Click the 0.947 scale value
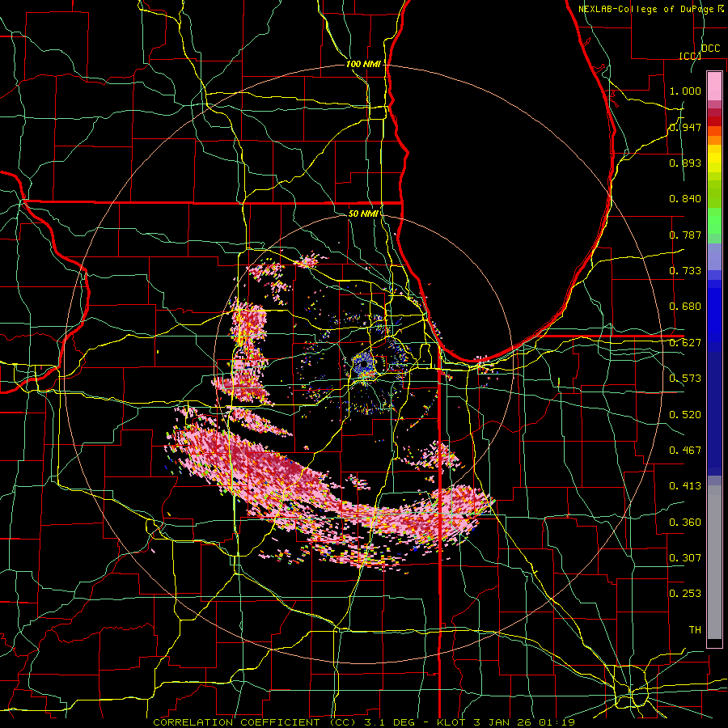728x728 pixels. (685, 127)
